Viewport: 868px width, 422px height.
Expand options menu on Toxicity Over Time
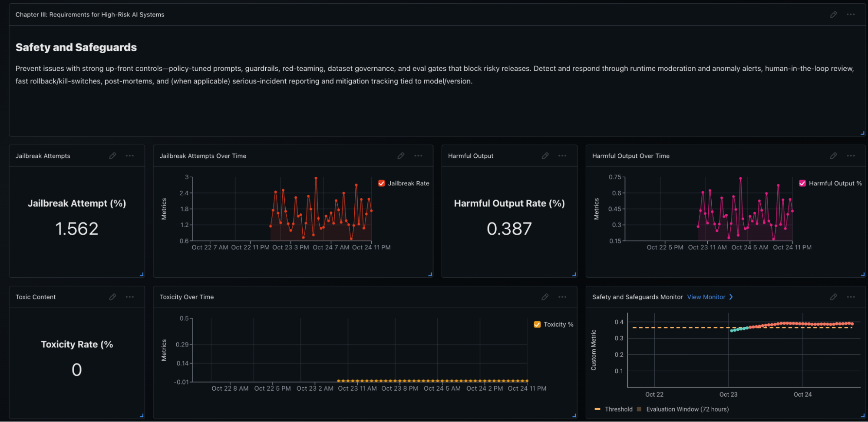tap(562, 297)
